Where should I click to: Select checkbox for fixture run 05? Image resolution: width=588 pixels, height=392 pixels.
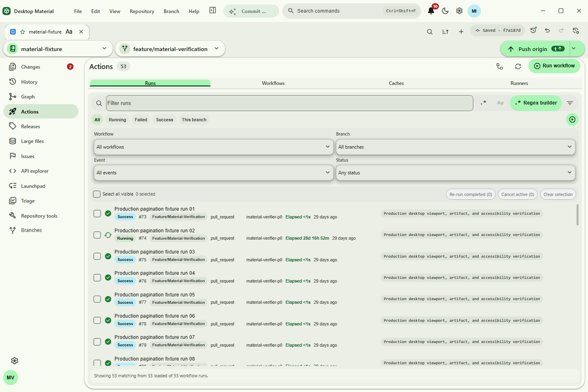[x=97, y=299]
